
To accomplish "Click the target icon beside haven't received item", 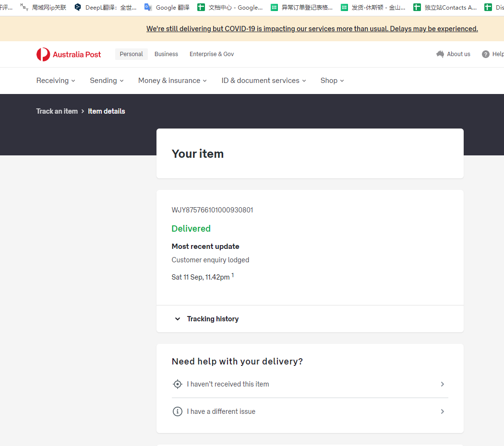I will (x=178, y=384).
